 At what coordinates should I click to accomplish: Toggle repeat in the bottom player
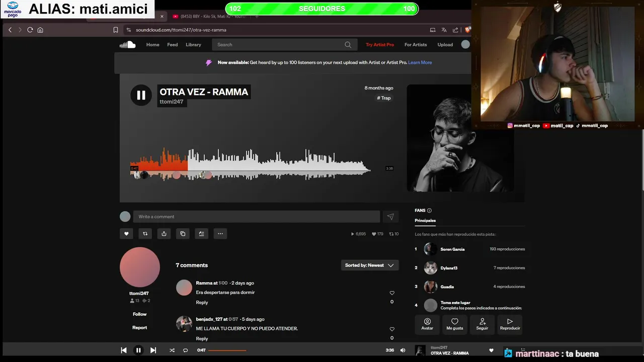[185, 350]
